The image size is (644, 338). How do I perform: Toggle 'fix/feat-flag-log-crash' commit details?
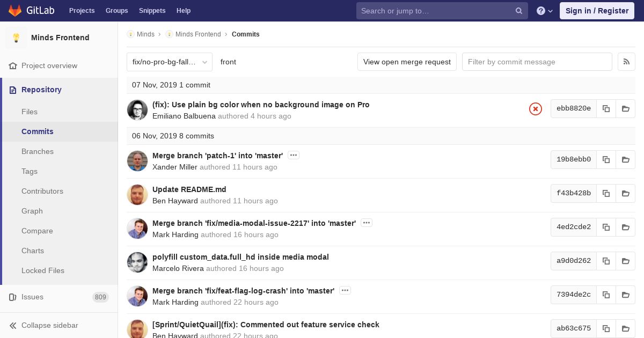pyautogui.click(x=345, y=291)
